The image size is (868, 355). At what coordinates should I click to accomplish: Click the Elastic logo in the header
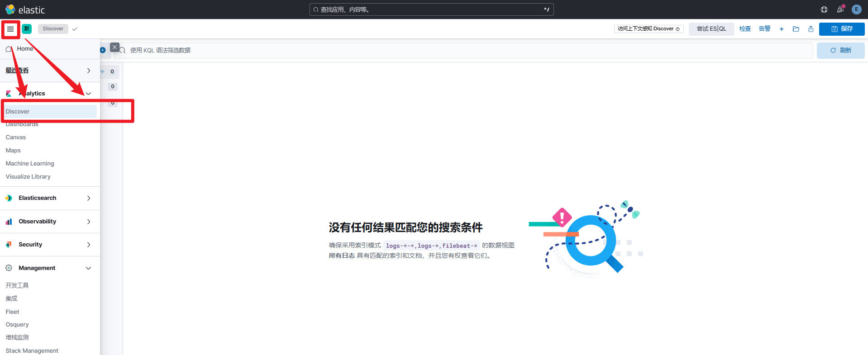pyautogui.click(x=25, y=9)
